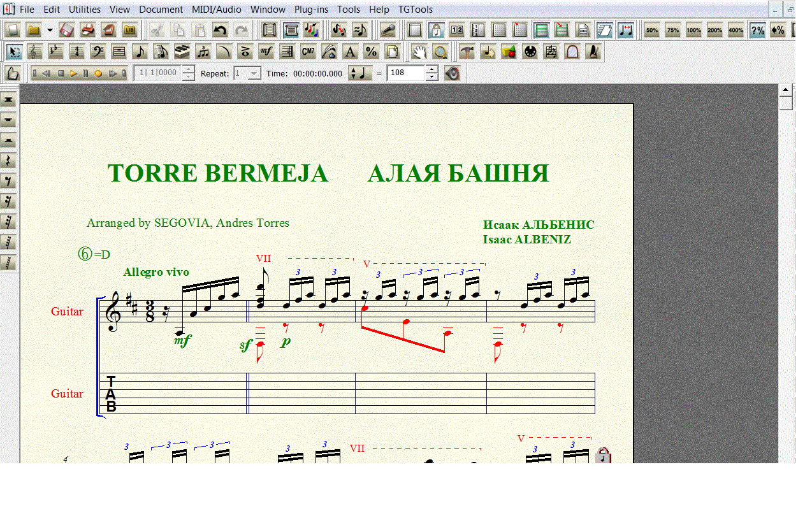Open the Special Tools hammer icon
Screen dimensions: 812x518
[x=467, y=52]
